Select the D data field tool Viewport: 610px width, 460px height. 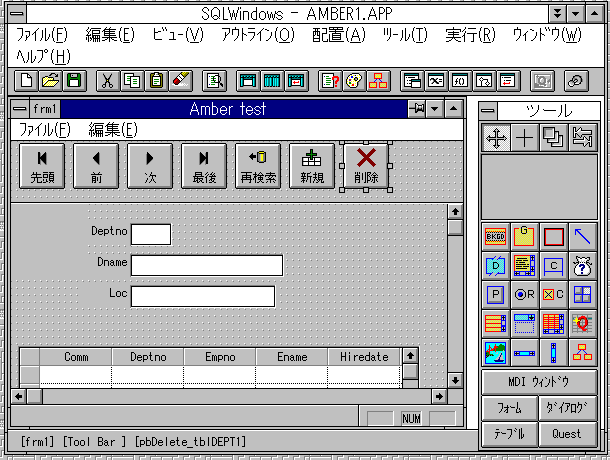pos(495,266)
